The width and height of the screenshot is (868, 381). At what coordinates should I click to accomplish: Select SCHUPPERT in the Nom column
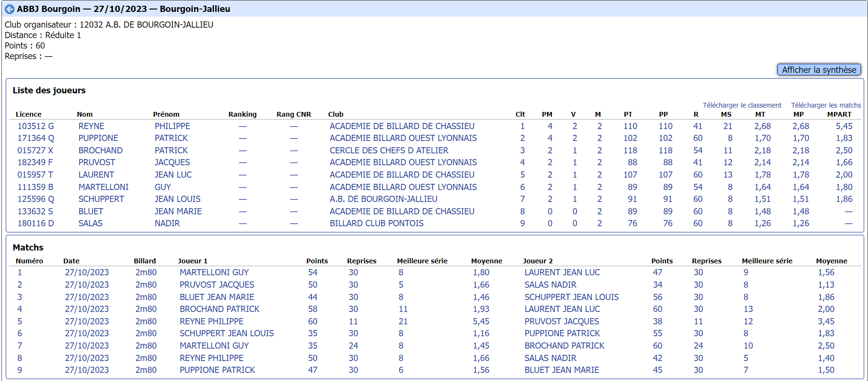click(101, 199)
